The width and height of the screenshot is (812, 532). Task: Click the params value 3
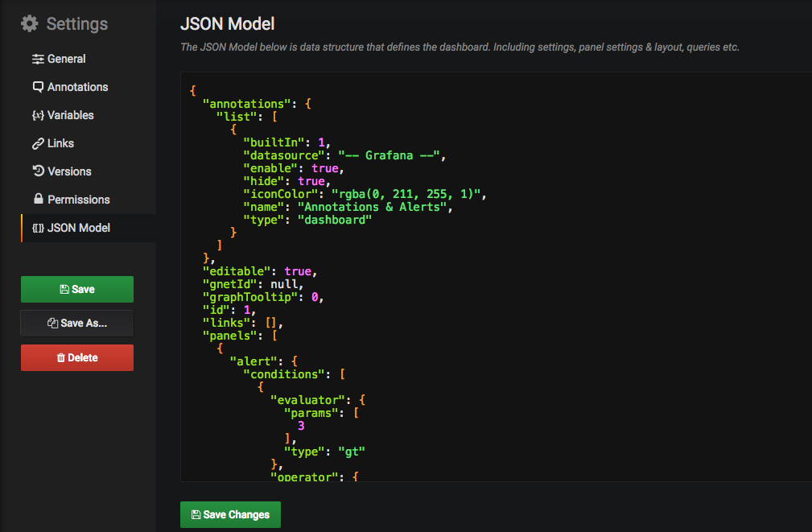pos(301,426)
